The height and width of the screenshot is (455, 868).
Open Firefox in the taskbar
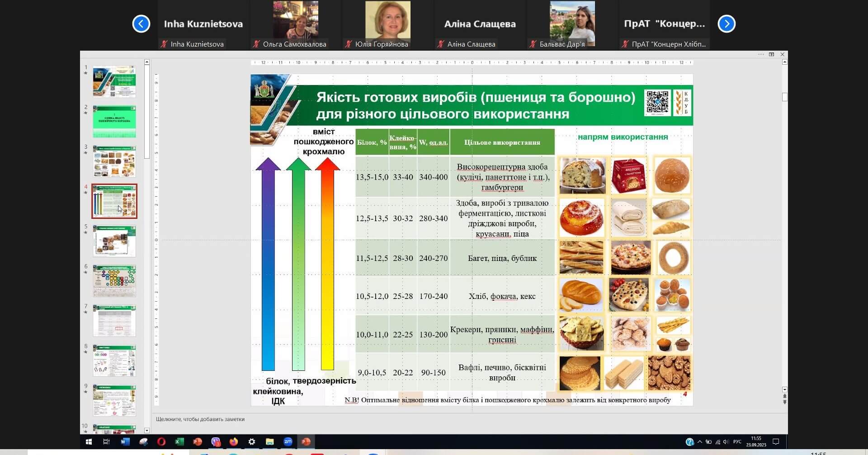(234, 442)
